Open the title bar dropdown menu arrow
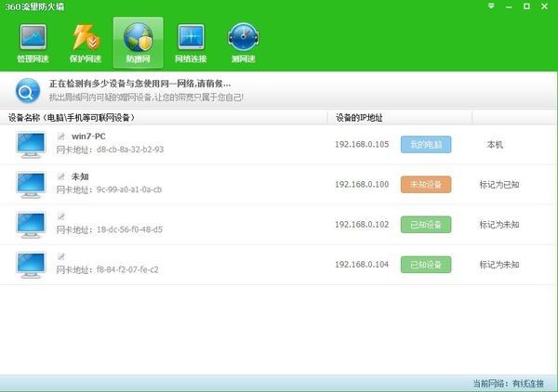This screenshot has height=392, width=558. (491, 7)
